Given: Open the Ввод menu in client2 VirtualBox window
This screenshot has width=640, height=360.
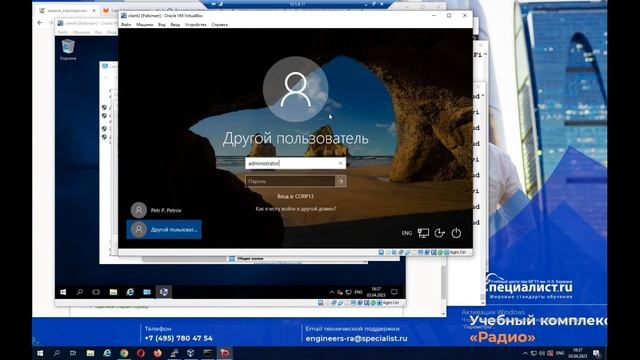Looking at the screenshot, I should (175, 24).
